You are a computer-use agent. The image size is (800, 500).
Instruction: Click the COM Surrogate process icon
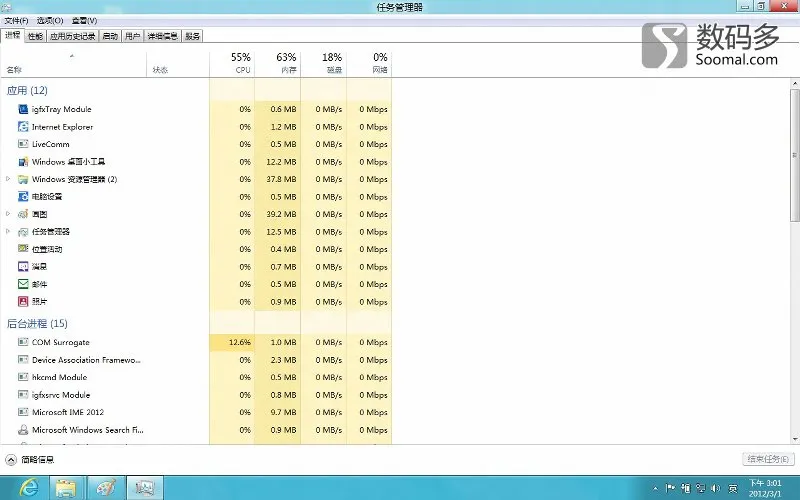pos(23,342)
